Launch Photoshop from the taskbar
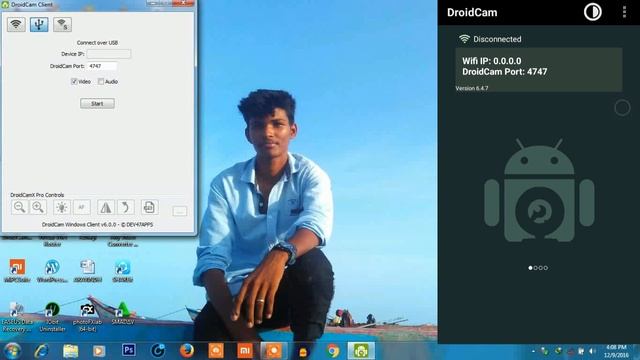The height and width of the screenshot is (360, 640). coord(129,350)
